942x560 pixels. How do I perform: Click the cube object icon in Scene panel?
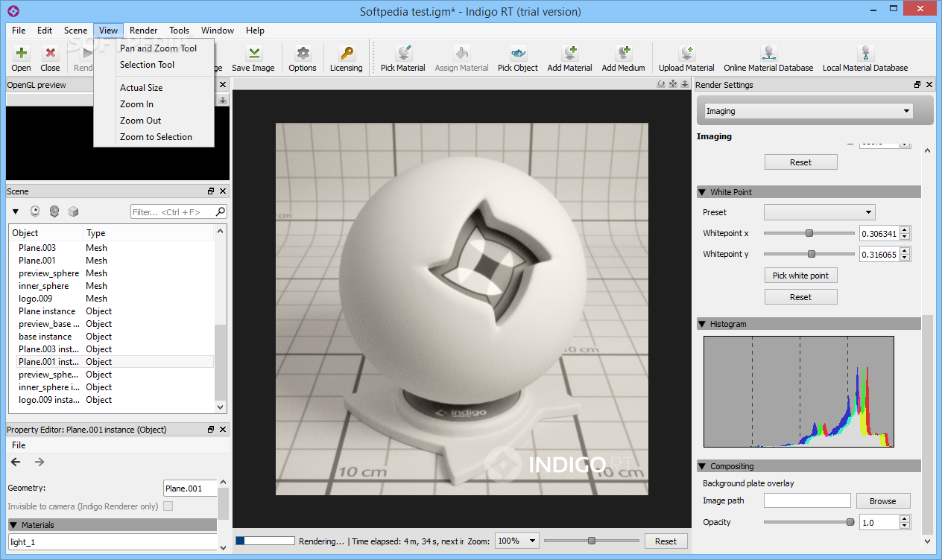click(x=73, y=212)
